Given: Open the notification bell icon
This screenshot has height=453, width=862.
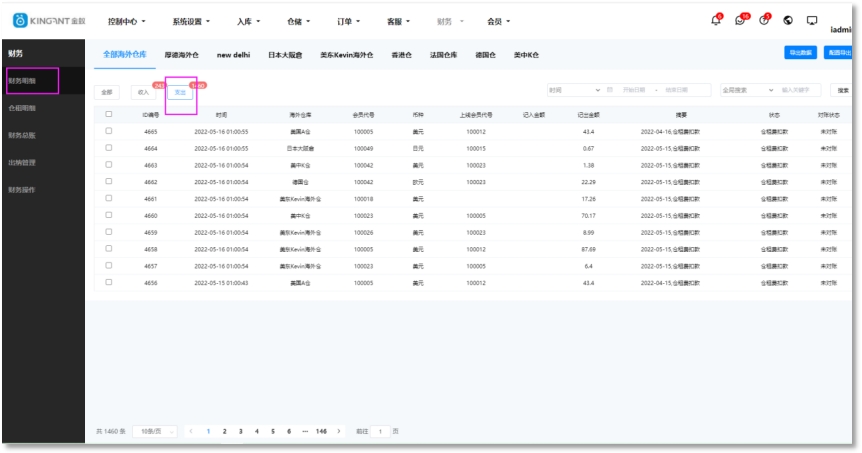Looking at the screenshot, I should click(x=715, y=20).
